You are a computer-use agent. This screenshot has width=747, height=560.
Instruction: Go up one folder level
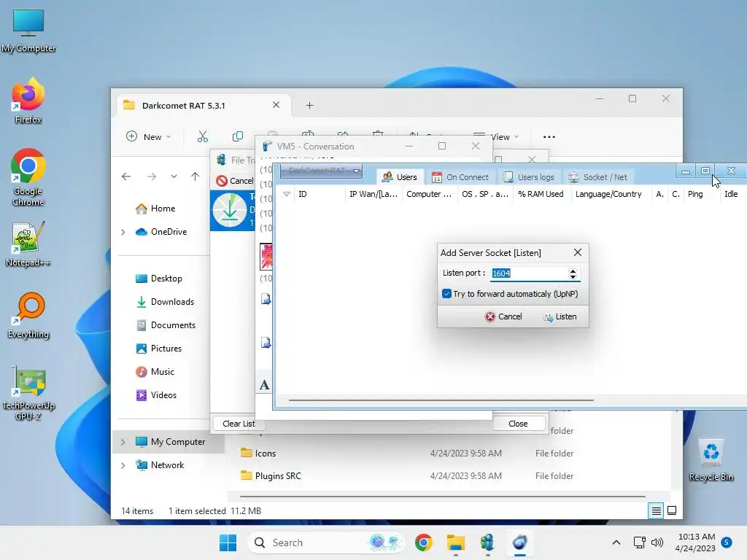coord(195,176)
